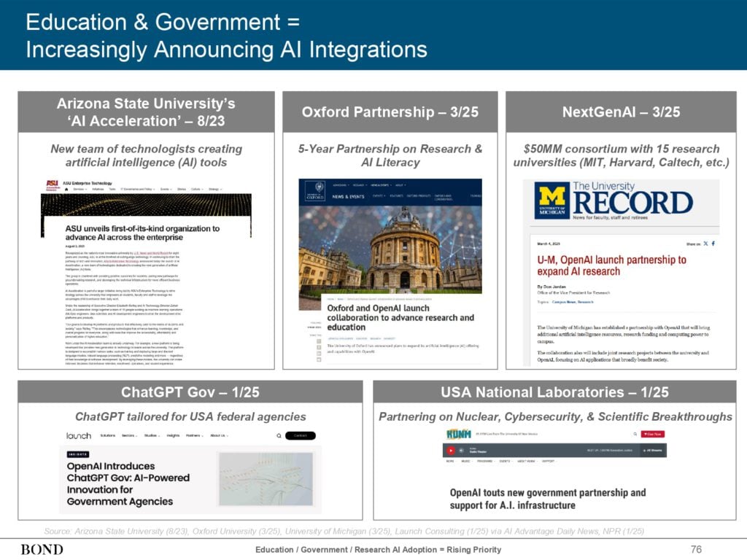This screenshot has width=747, height=560.
Task: Play the KUNM live radio stream
Action: pyautogui.click(x=450, y=451)
